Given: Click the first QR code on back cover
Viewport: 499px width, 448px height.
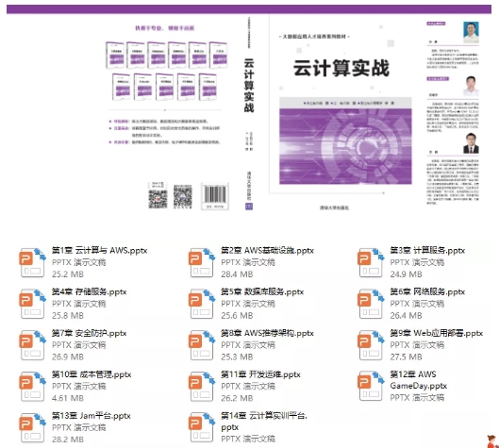Looking at the screenshot, I should [158, 199].
